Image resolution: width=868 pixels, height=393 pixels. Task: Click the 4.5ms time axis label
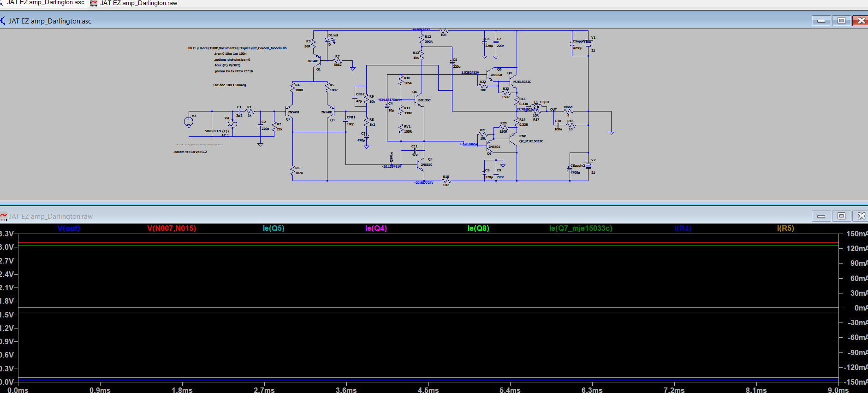(428, 390)
